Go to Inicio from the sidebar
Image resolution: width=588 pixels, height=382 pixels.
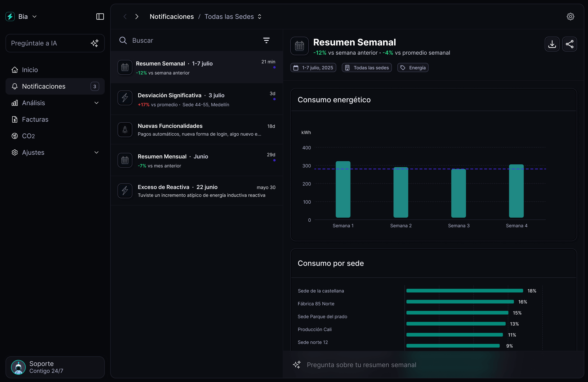point(30,70)
